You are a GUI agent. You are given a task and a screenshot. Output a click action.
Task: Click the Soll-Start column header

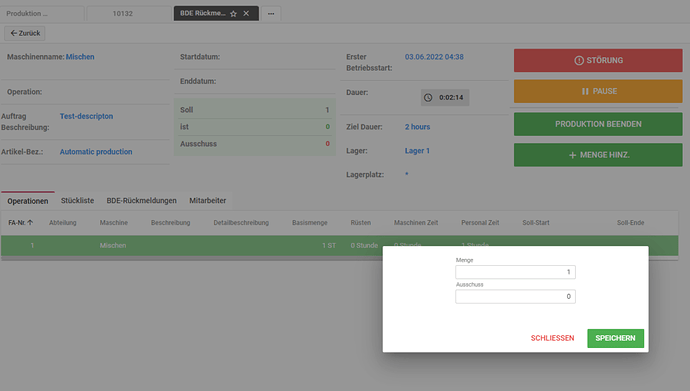[x=536, y=223]
